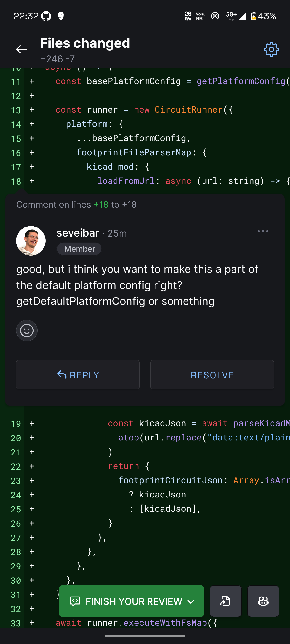The image size is (290, 644).
Task: Tap the hotspot icon in the status bar
Action: tap(215, 16)
